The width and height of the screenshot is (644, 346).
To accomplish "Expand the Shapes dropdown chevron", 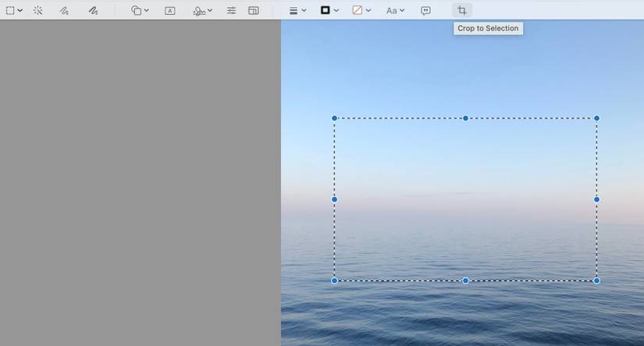I will coord(146,11).
